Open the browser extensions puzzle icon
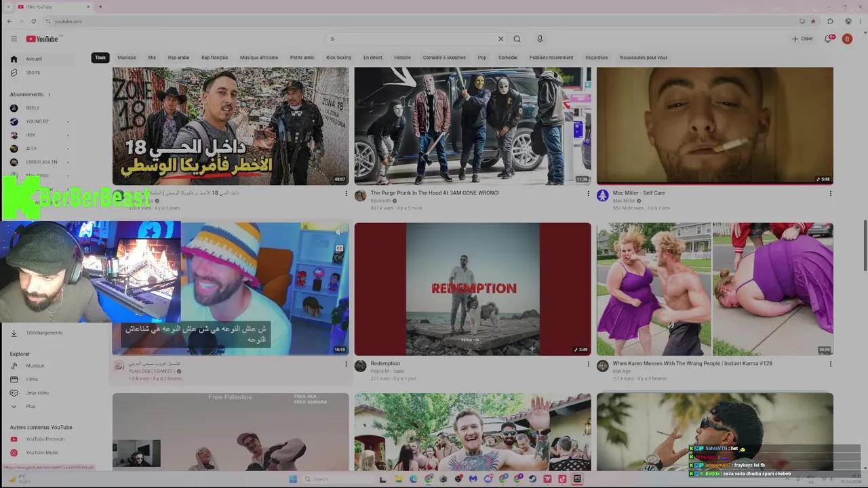The width and height of the screenshot is (868, 488). click(x=830, y=21)
